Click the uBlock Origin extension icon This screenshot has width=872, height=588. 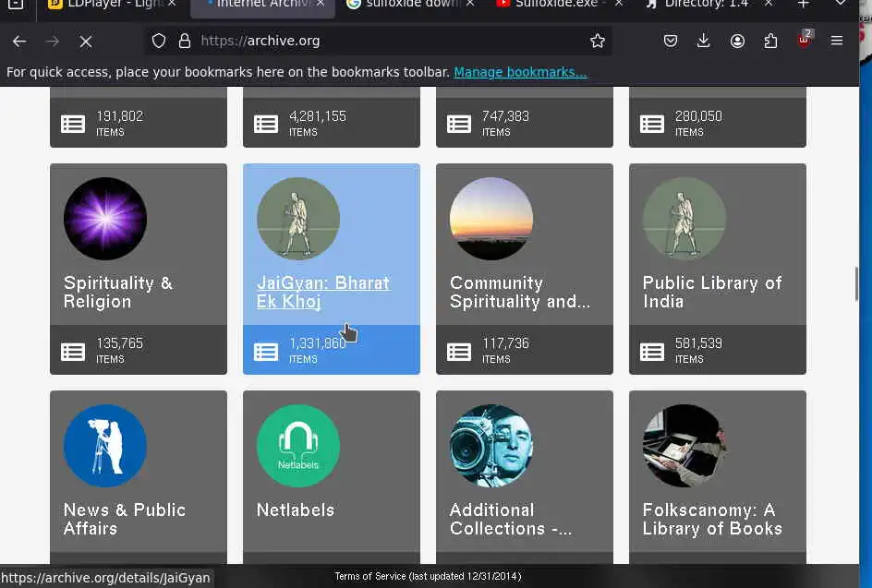click(805, 40)
